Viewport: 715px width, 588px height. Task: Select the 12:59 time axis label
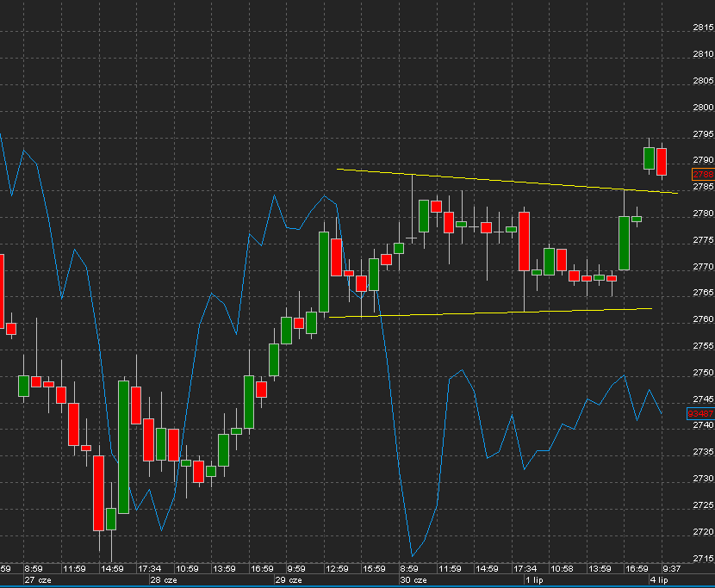(337, 569)
